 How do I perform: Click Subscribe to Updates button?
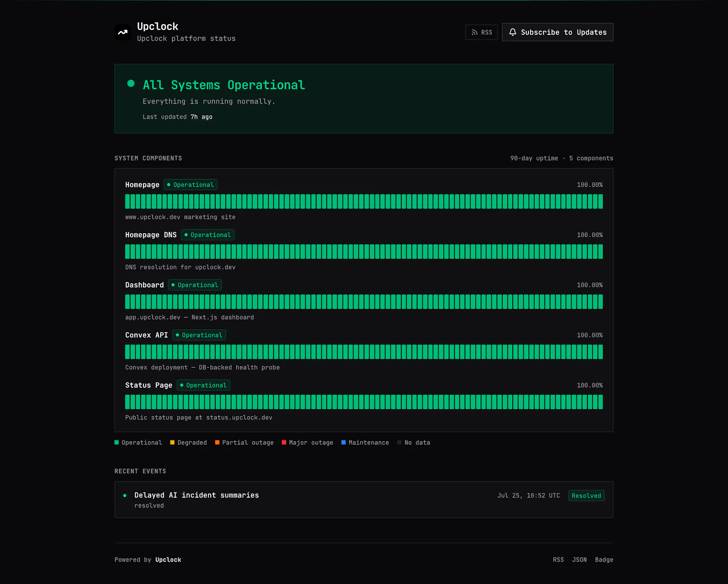click(557, 32)
